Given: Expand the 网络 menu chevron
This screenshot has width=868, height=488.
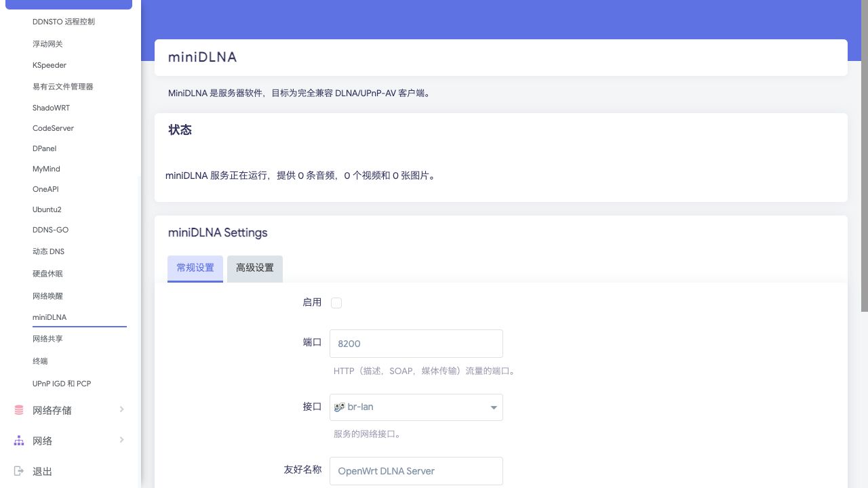Looking at the screenshot, I should point(121,440).
